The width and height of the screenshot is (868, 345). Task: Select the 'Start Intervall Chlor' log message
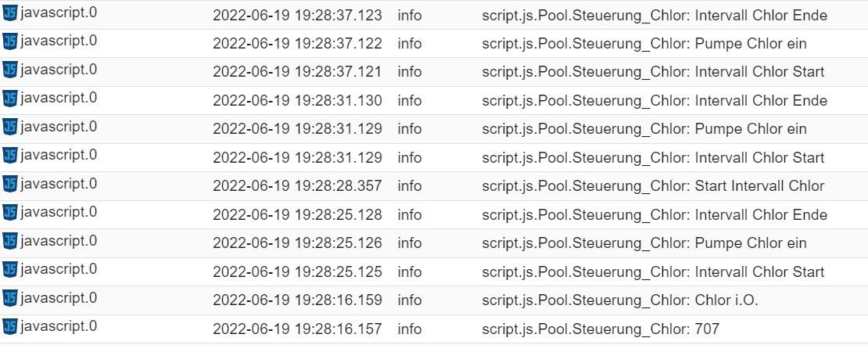pos(653,186)
